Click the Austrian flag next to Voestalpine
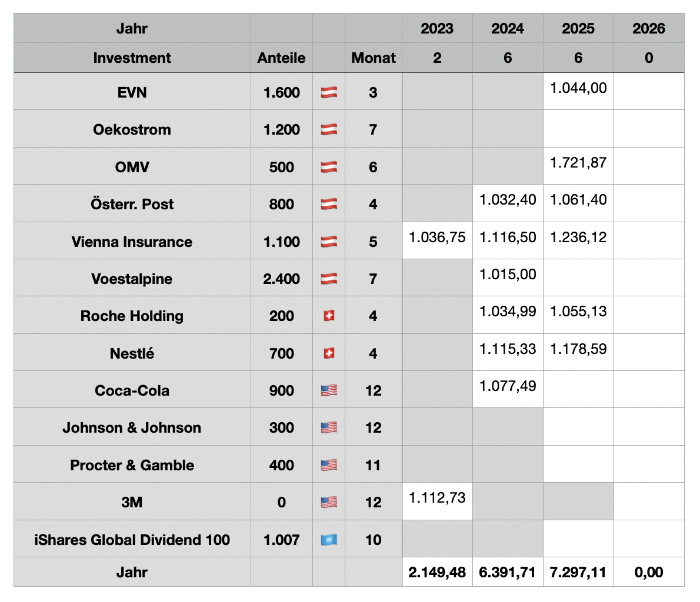 (x=329, y=279)
